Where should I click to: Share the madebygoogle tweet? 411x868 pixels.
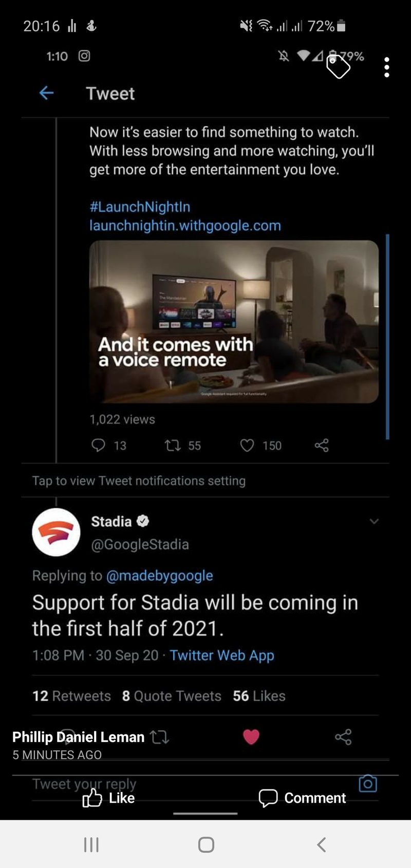(322, 446)
